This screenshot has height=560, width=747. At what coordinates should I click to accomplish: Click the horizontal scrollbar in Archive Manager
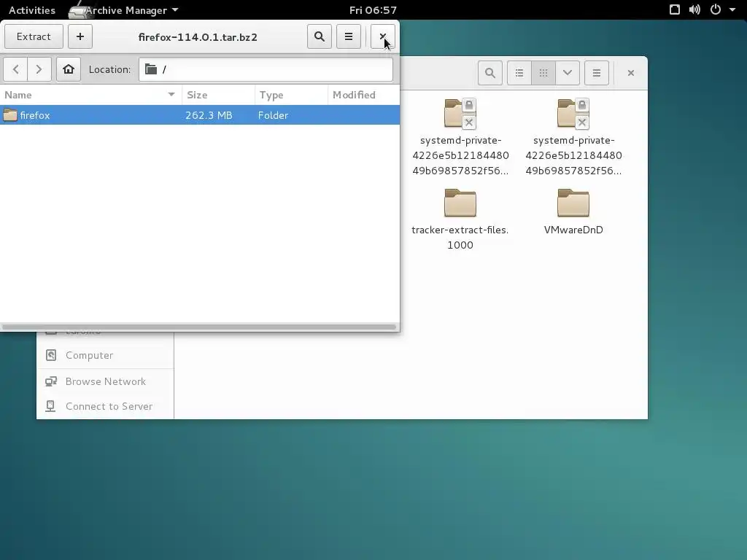click(199, 327)
